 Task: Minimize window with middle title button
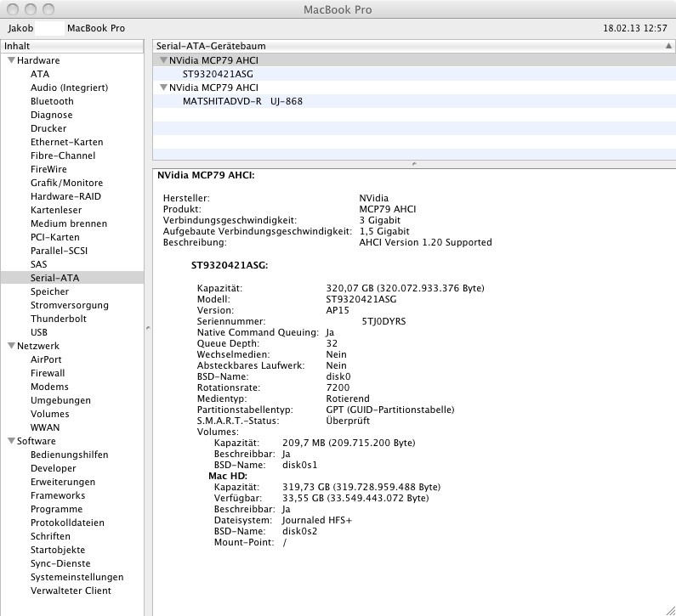click(x=31, y=9)
